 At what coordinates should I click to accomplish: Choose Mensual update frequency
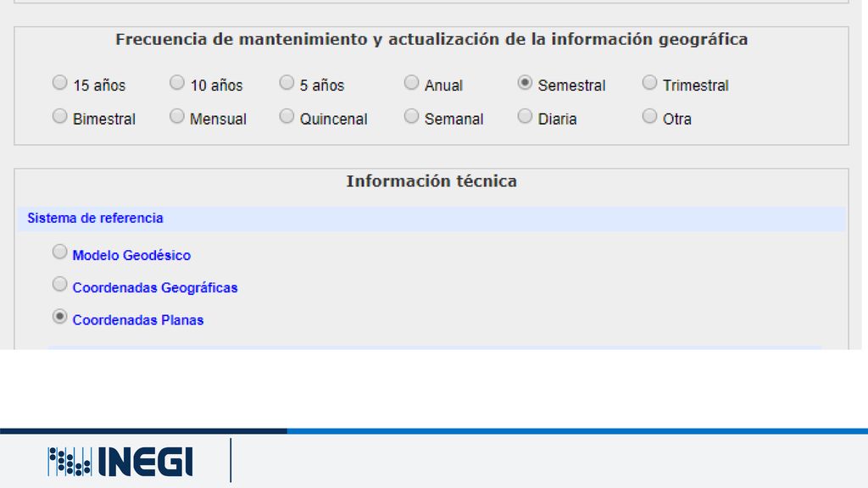tap(177, 116)
